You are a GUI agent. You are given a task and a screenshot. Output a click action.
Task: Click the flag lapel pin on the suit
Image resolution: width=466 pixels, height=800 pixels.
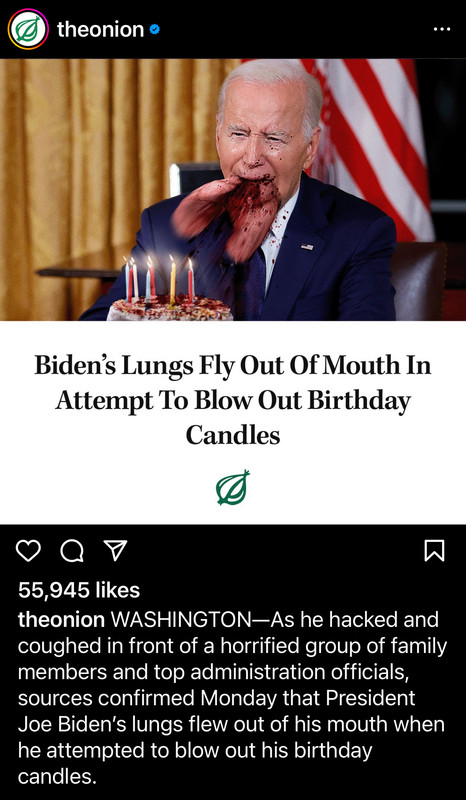click(307, 247)
